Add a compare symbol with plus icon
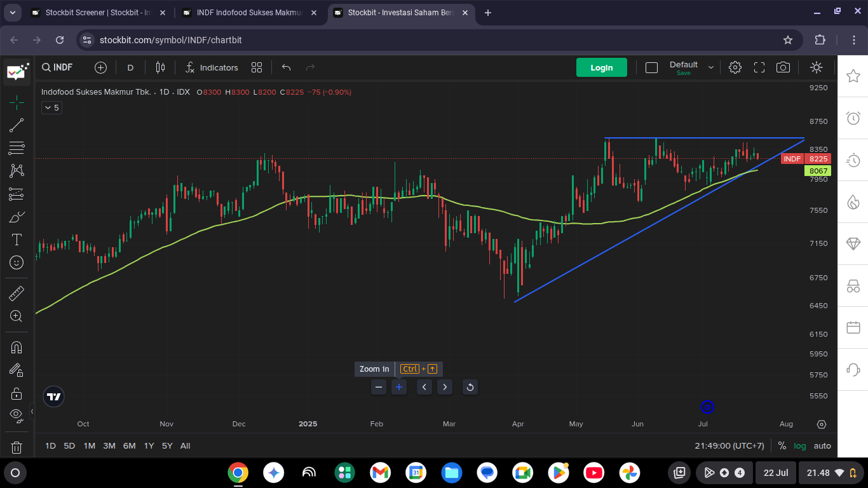The image size is (868, 488). click(100, 67)
